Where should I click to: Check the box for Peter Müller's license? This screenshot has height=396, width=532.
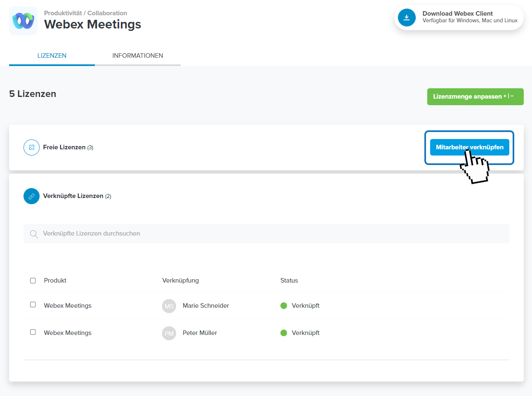[33, 332]
